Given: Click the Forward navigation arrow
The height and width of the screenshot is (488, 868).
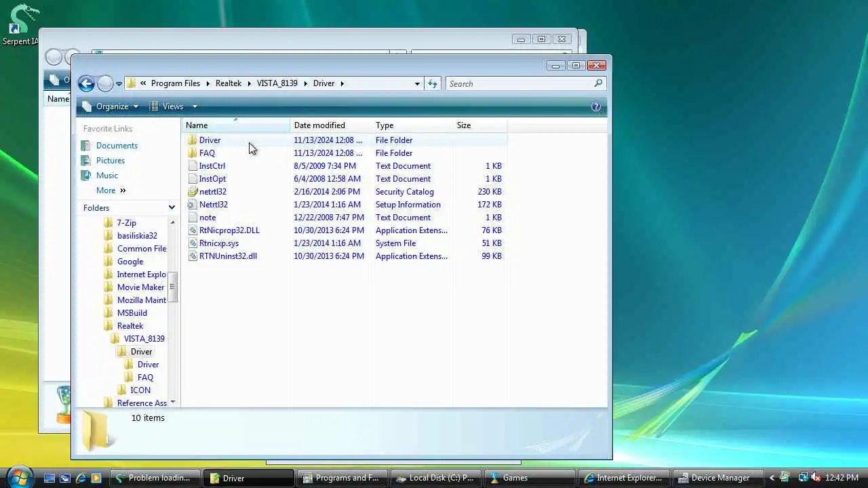Looking at the screenshot, I should [x=105, y=83].
